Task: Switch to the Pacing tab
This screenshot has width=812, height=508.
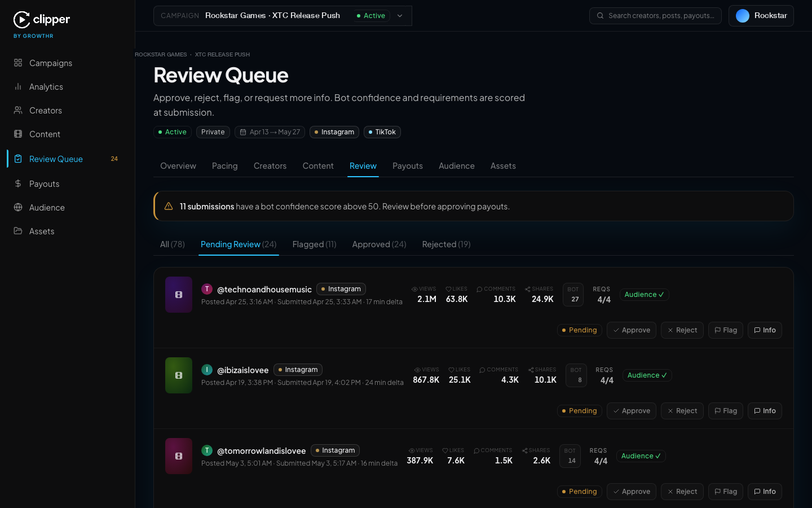Action: [225, 166]
